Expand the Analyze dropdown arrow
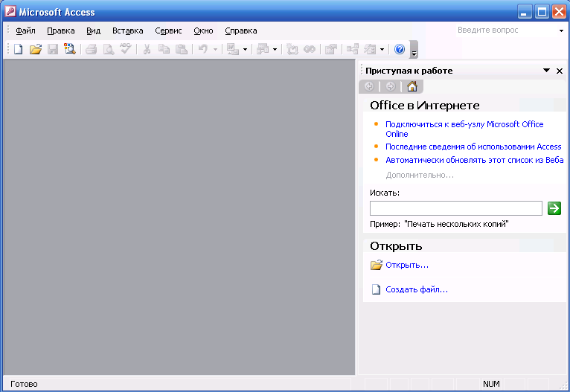Image resolution: width=570 pixels, height=392 pixels. click(x=275, y=49)
